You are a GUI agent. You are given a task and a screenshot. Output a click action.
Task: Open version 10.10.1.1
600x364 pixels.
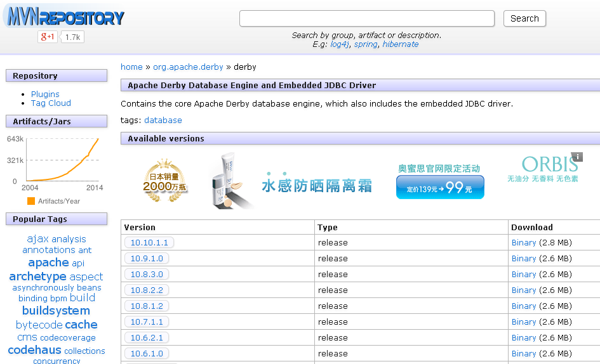pos(149,242)
